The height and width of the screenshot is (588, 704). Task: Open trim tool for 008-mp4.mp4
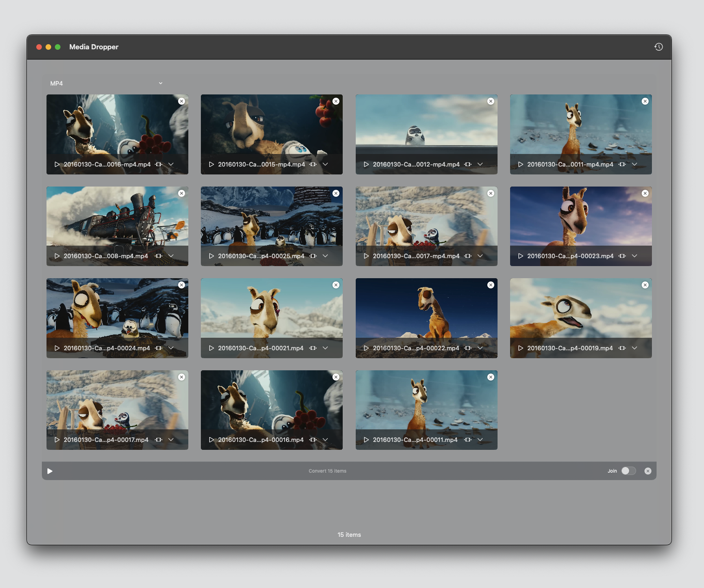point(159,256)
